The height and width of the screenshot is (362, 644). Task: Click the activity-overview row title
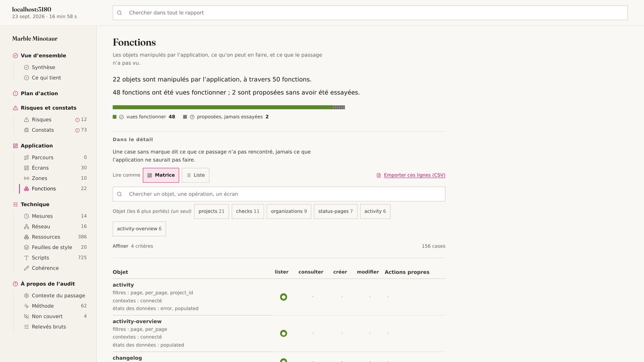pyautogui.click(x=137, y=322)
